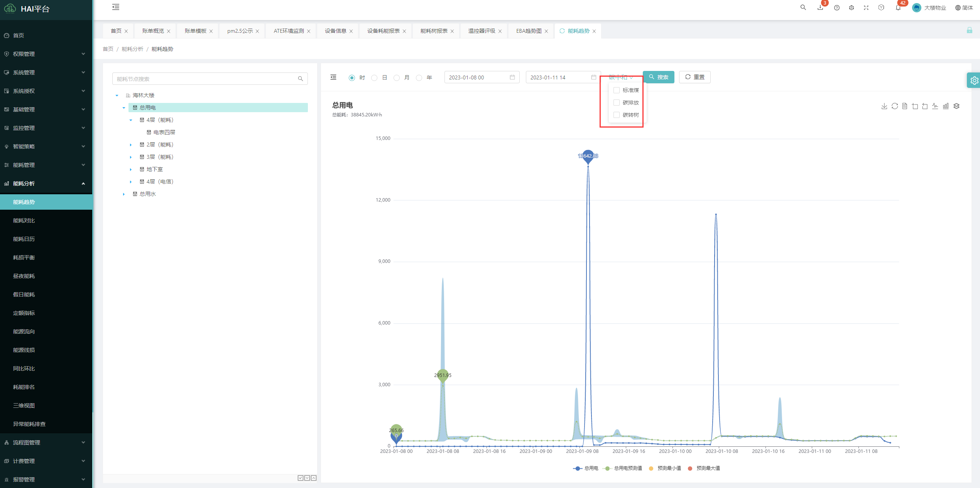
Task: Switch chart to bar type icon
Action: coord(946,106)
